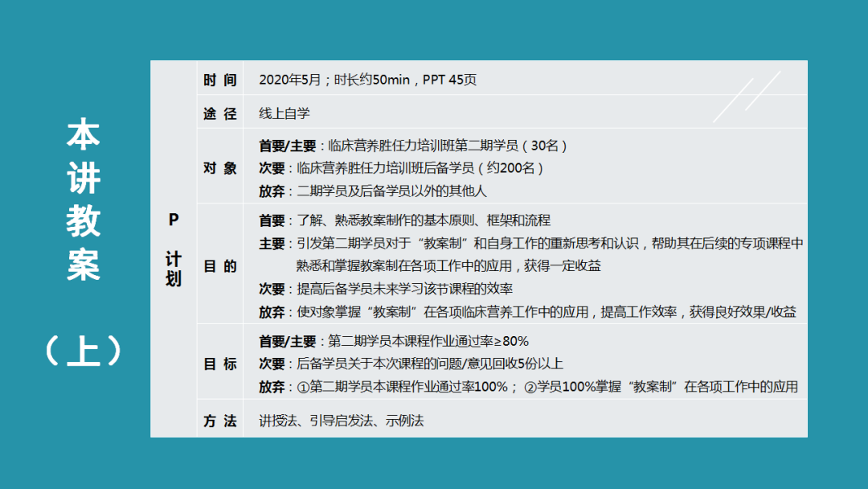The image size is (868, 489).
Task: Click the 对象 row label
Action: [x=219, y=168]
